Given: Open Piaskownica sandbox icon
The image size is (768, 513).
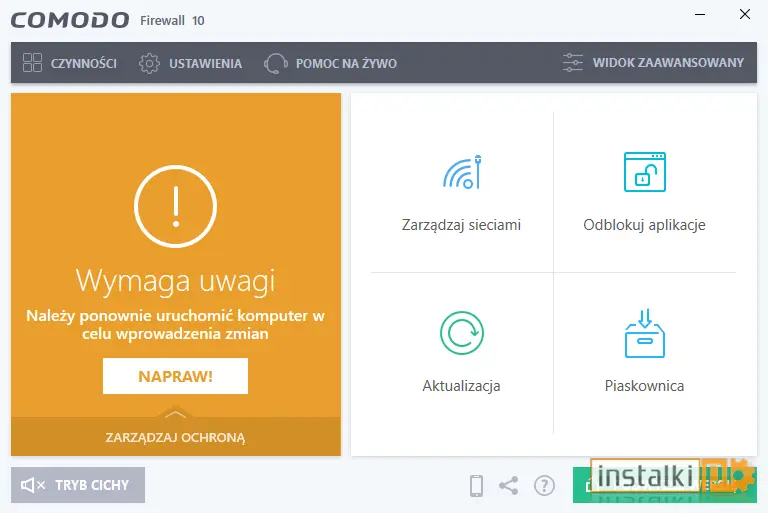Looking at the screenshot, I should 645,333.
